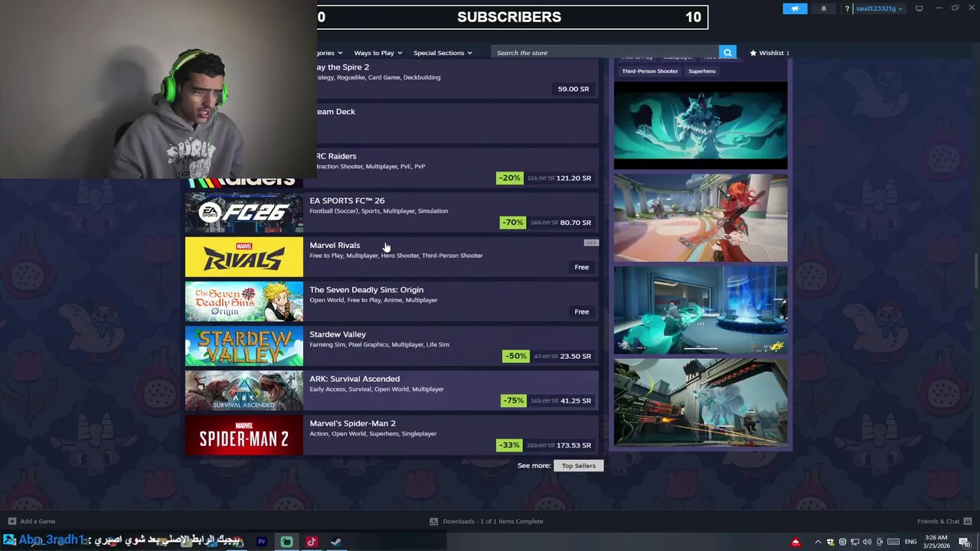Viewport: 980px width, 551px height.
Task: Click the Wishlist star icon
Action: 753,53
